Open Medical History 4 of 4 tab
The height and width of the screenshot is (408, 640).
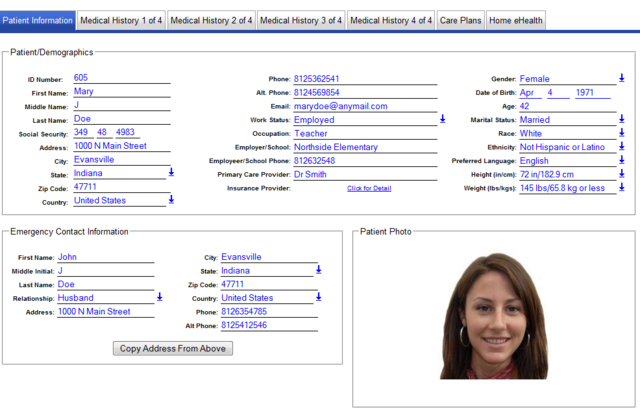[391, 20]
